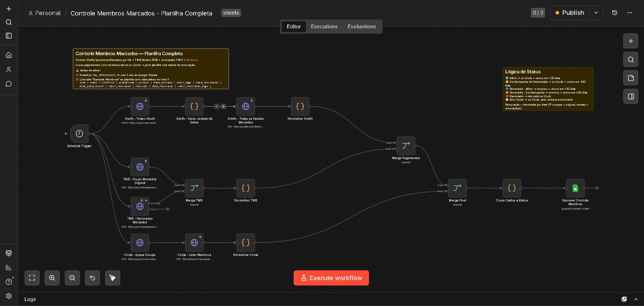The width and height of the screenshot is (644, 306).
Task: Select the Cruzar Dados e Status node
Action: [x=512, y=188]
